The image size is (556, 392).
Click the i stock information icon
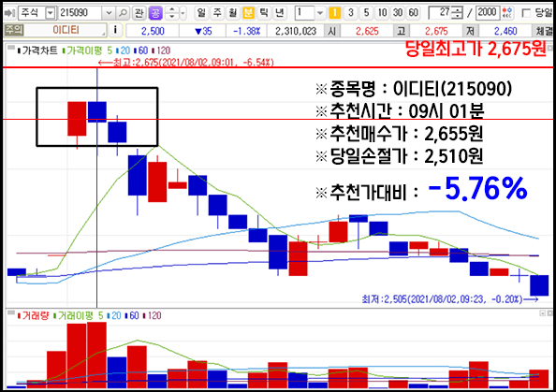click(115, 30)
